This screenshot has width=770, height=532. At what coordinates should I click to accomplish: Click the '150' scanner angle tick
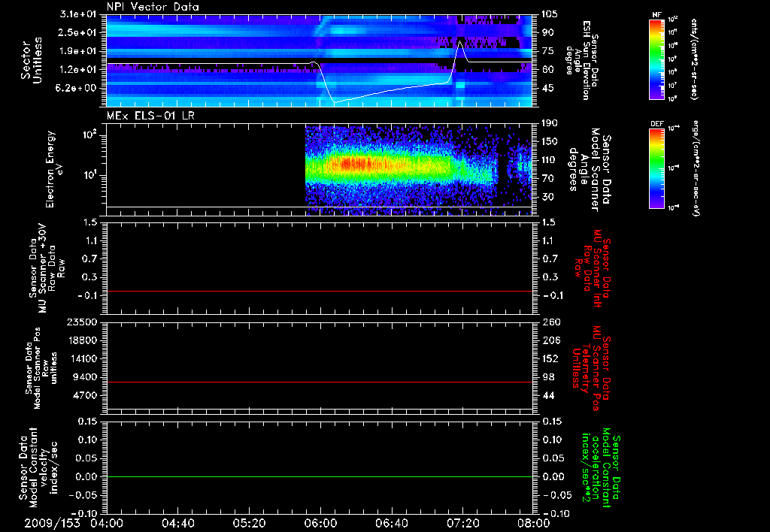click(x=550, y=141)
